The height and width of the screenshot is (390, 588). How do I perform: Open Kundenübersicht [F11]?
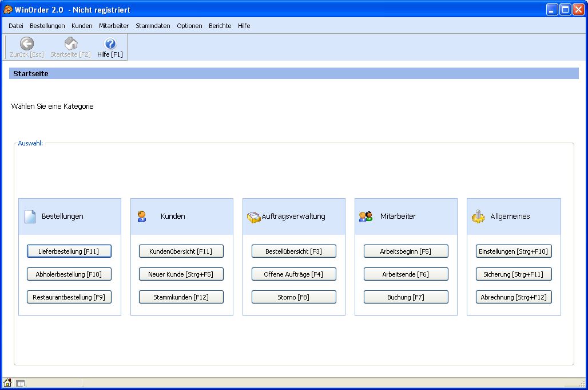(181, 251)
